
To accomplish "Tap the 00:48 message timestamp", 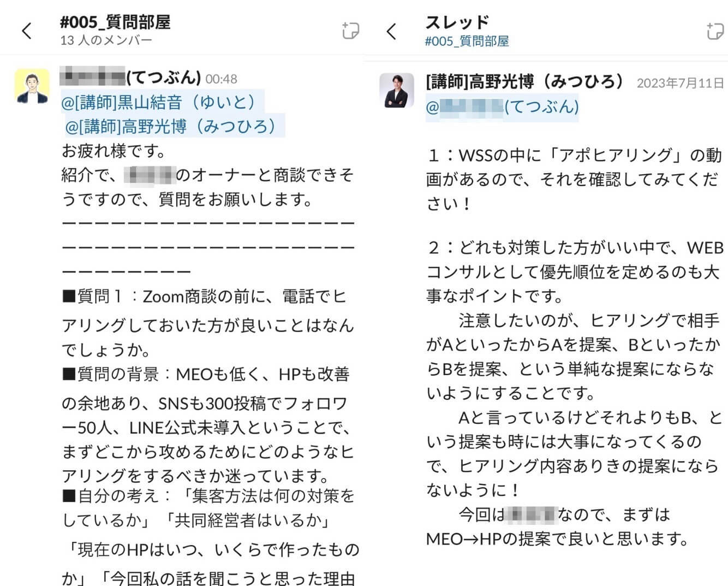I will click(x=221, y=79).
